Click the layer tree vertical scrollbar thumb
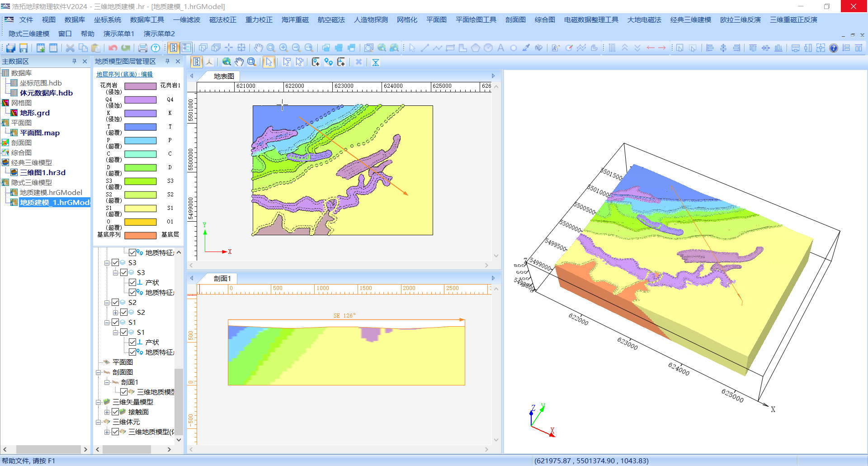868x466 pixels. (x=179, y=401)
